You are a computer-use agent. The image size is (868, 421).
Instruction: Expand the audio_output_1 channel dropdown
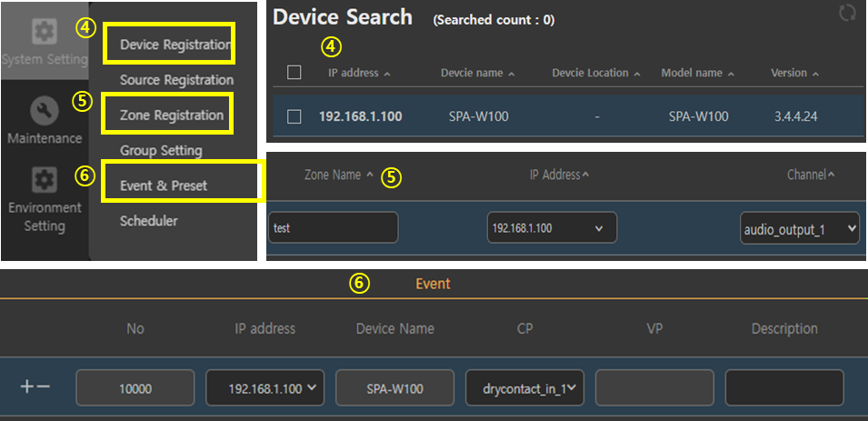[x=799, y=229]
